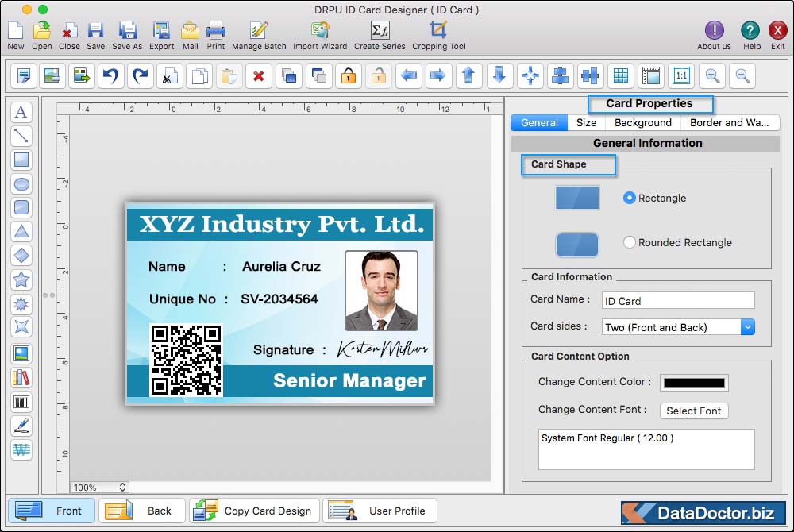Screen dimensions: 794x532
Task: Choose the Ellipse shape tool
Action: coord(21,184)
